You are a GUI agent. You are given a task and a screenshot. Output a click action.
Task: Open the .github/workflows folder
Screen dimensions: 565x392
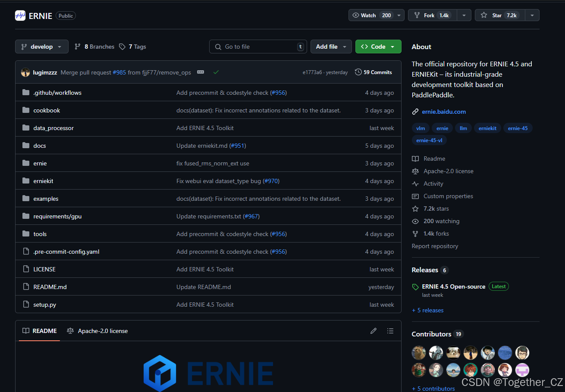pyautogui.click(x=57, y=93)
